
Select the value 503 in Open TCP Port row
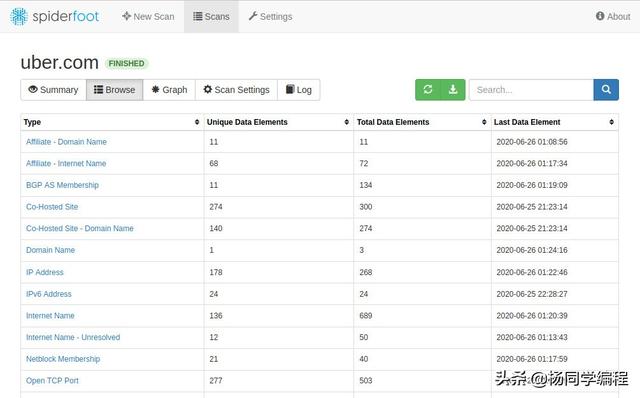366,380
